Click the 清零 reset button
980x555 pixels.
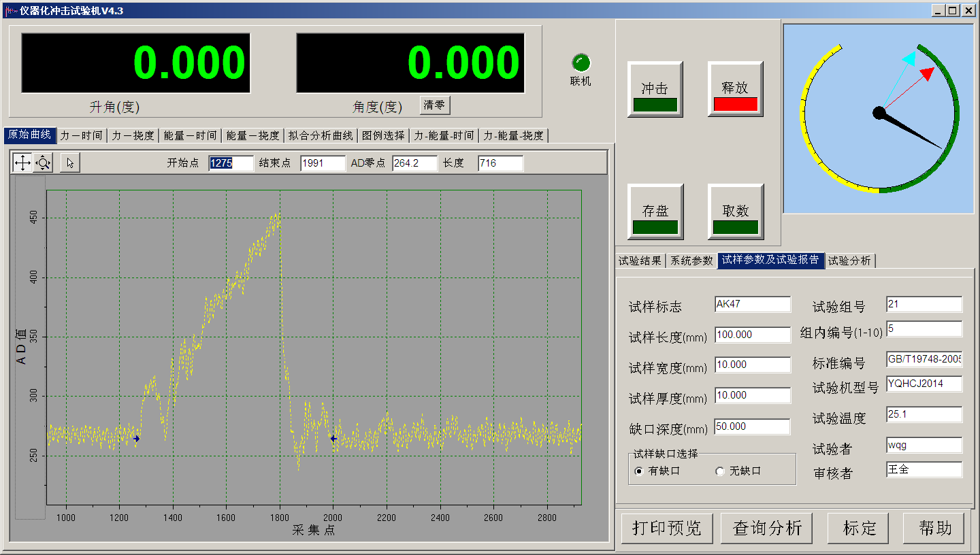pos(435,105)
